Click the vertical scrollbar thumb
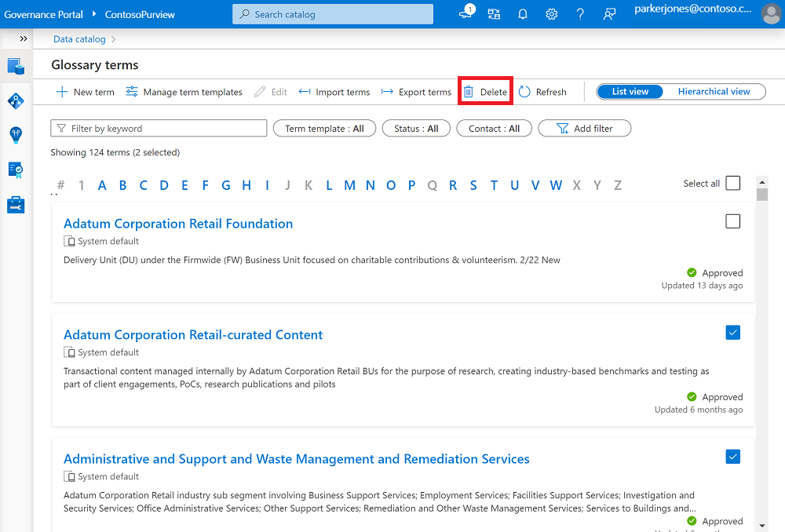The height and width of the screenshot is (532, 785). [x=761, y=194]
